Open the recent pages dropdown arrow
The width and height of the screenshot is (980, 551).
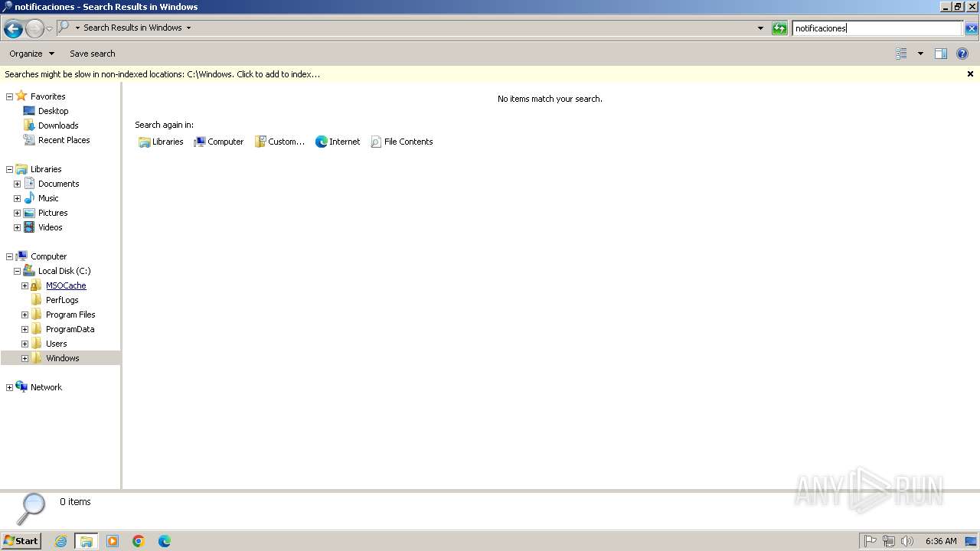point(50,29)
